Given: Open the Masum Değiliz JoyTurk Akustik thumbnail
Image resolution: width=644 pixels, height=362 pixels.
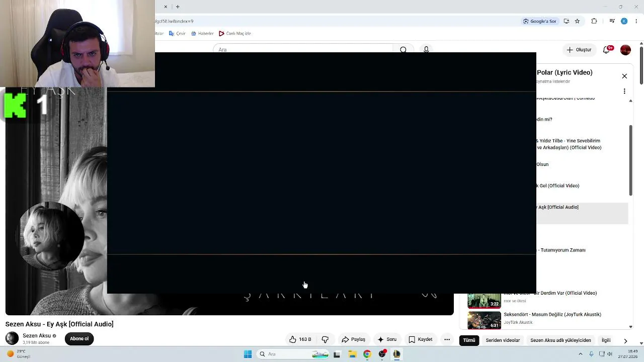Looking at the screenshot, I should (484, 320).
